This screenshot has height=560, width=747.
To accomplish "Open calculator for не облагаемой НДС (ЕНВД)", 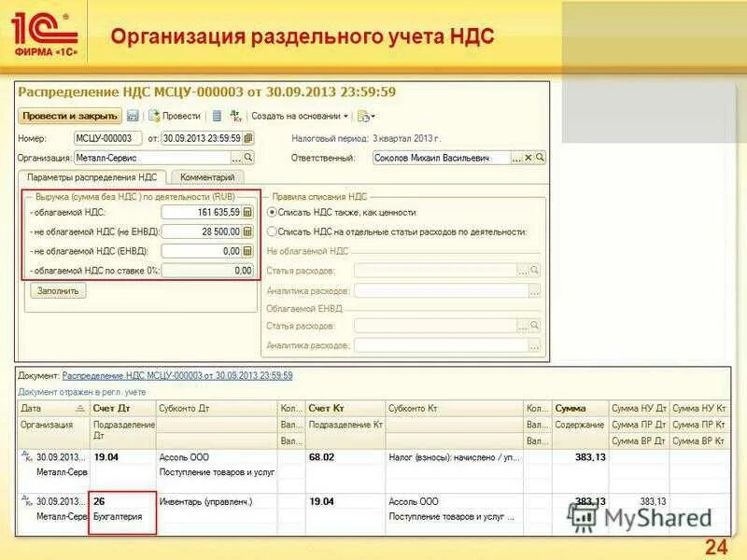I will click(x=247, y=251).
